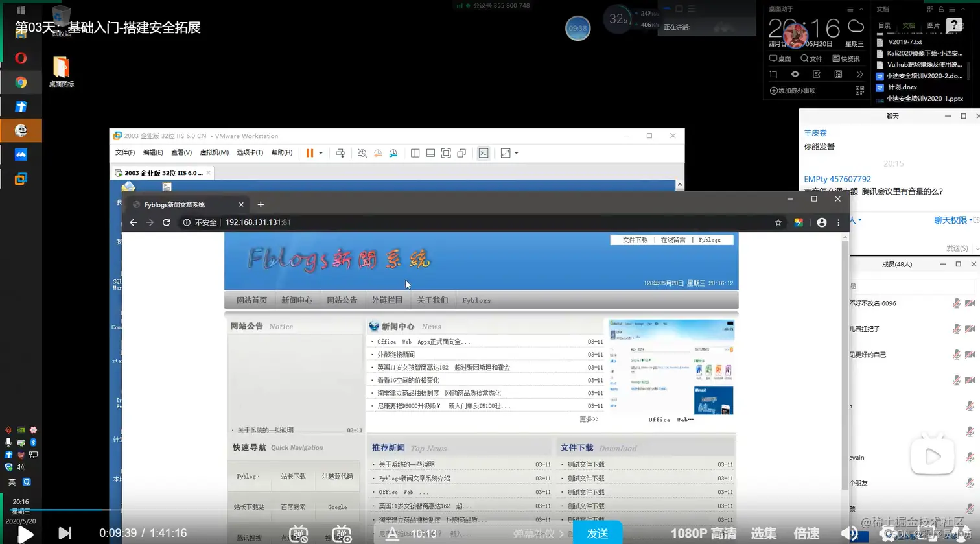
Task: Toggle VMware library sidebar view icon
Action: 415,153
